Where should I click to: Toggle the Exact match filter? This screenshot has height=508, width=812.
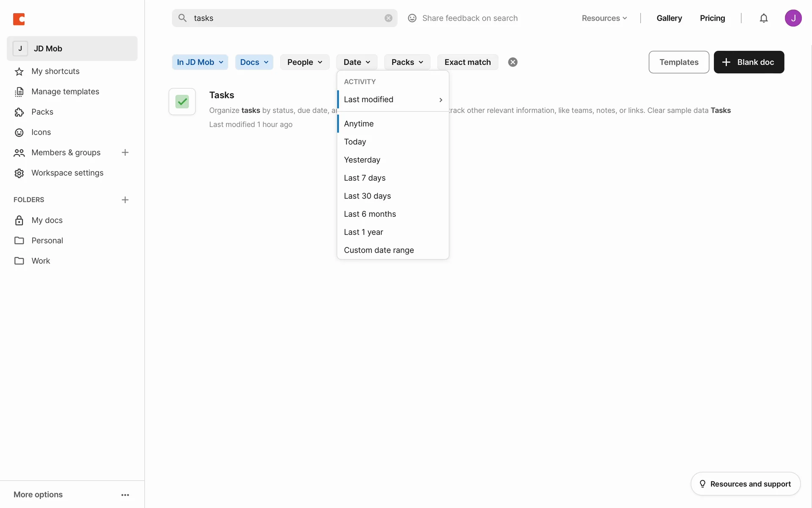[x=467, y=62]
